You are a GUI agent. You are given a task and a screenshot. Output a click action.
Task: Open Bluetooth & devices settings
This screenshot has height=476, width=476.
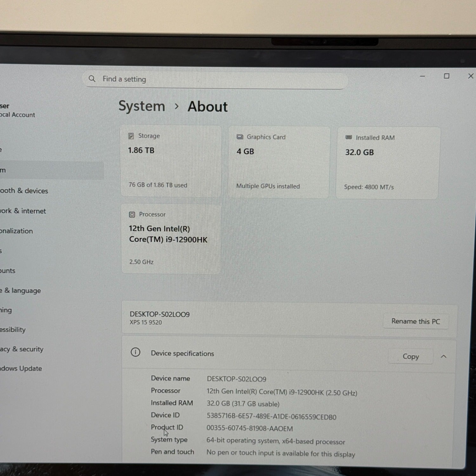(x=24, y=191)
